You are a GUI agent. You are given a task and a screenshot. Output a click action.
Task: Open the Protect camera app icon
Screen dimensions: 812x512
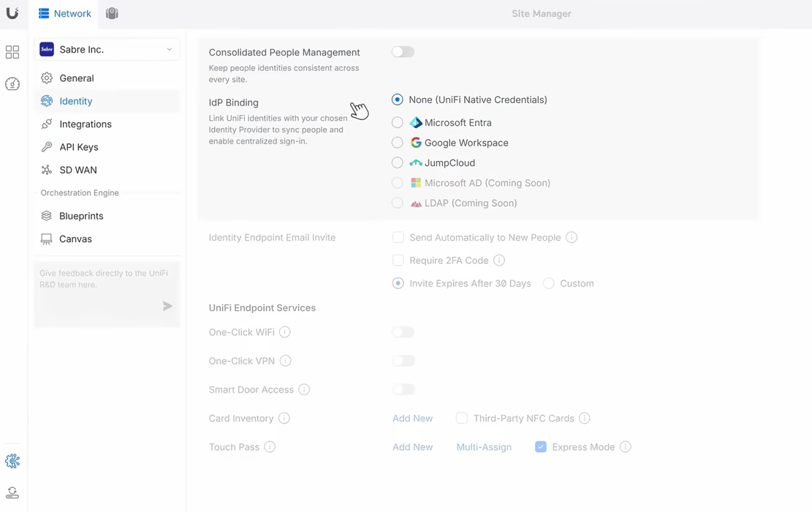(112, 13)
